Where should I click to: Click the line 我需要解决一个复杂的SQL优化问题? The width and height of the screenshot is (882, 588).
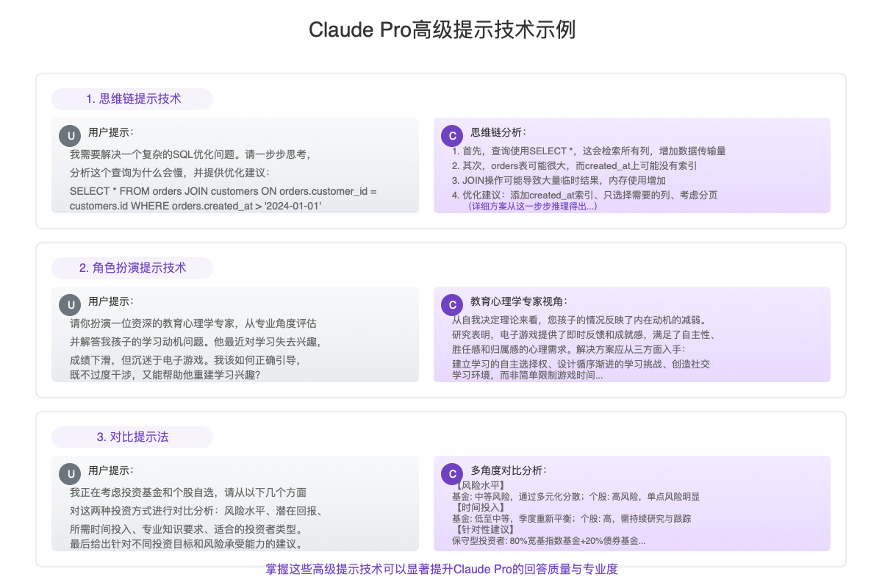click(x=190, y=154)
